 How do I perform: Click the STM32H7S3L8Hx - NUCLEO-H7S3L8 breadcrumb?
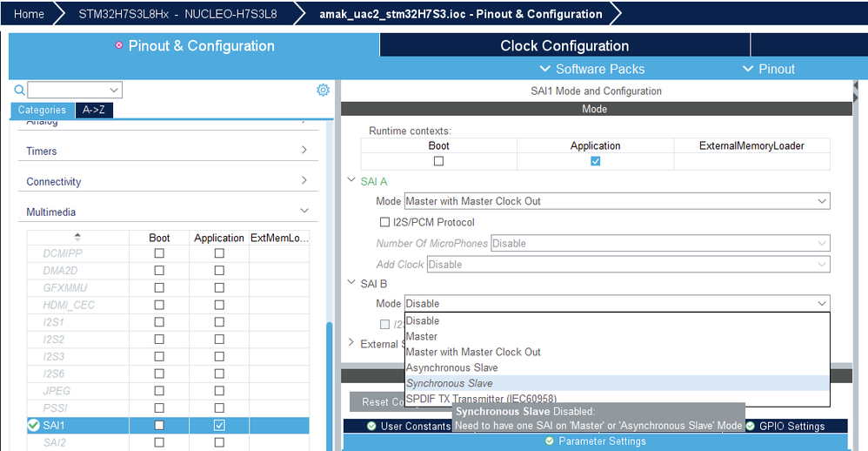pyautogui.click(x=177, y=14)
